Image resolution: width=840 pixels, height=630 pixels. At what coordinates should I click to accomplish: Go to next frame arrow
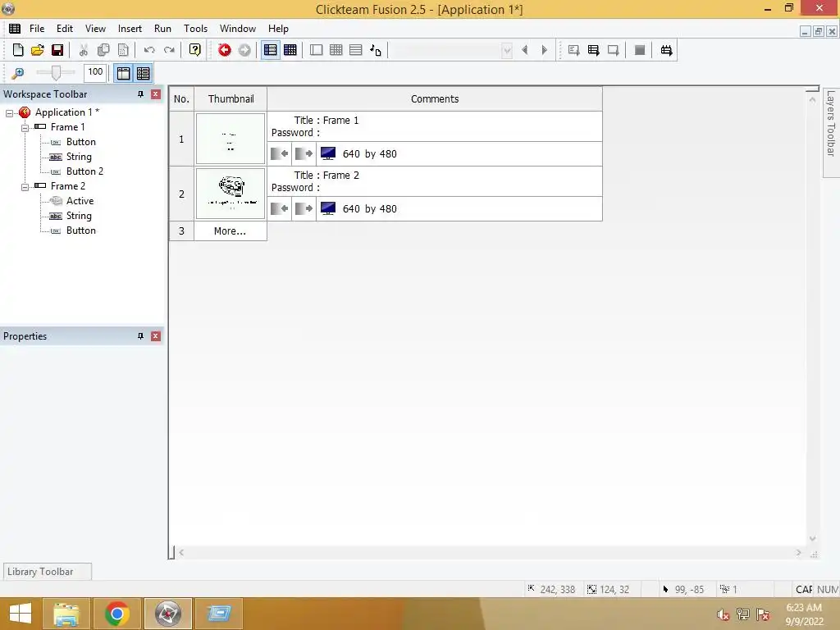(545, 50)
